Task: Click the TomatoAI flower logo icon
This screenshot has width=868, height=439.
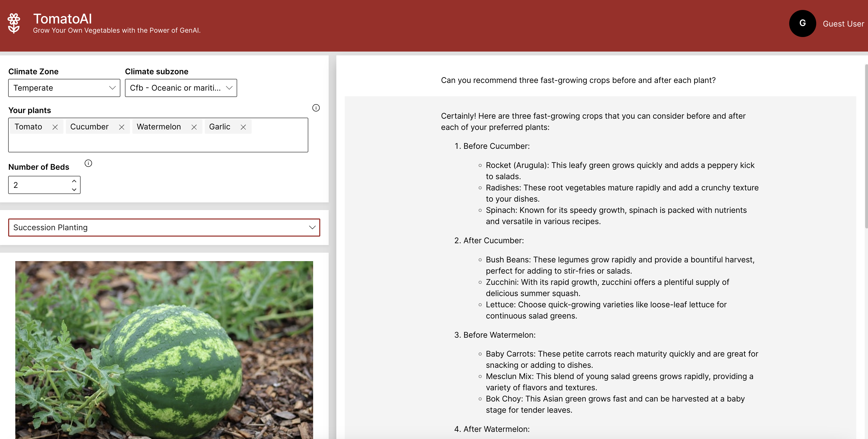Action: [x=14, y=23]
